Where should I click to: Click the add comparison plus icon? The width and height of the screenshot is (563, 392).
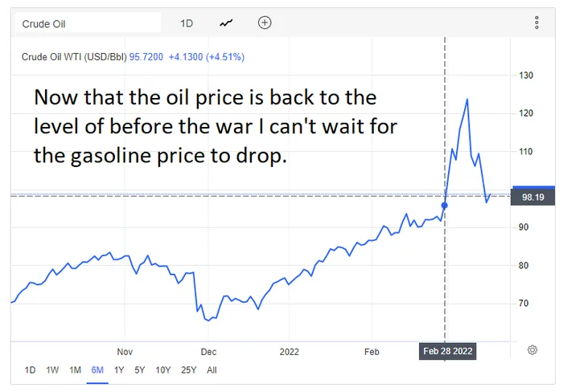(265, 23)
